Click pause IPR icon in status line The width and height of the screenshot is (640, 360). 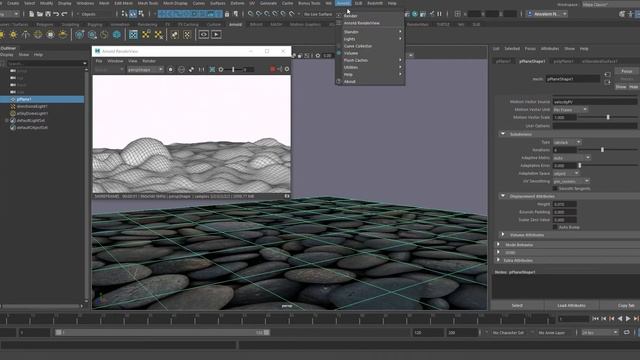[x=439, y=14]
